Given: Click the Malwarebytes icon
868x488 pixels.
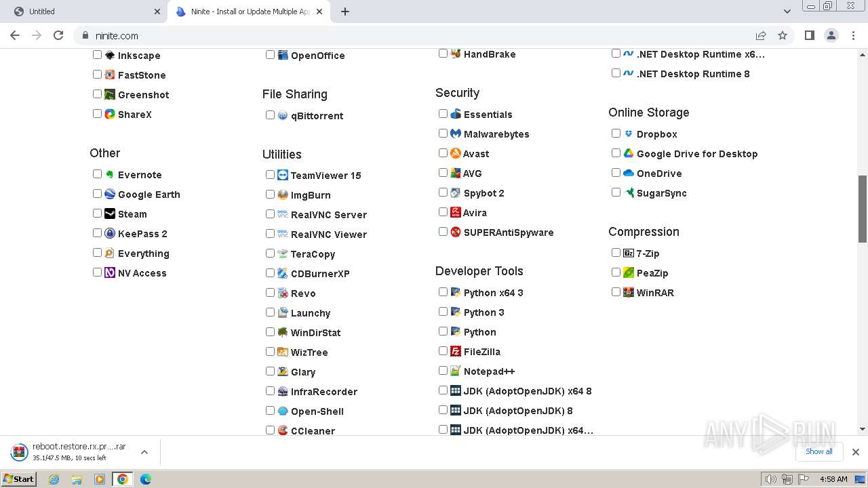Looking at the screenshot, I should click(x=456, y=134).
